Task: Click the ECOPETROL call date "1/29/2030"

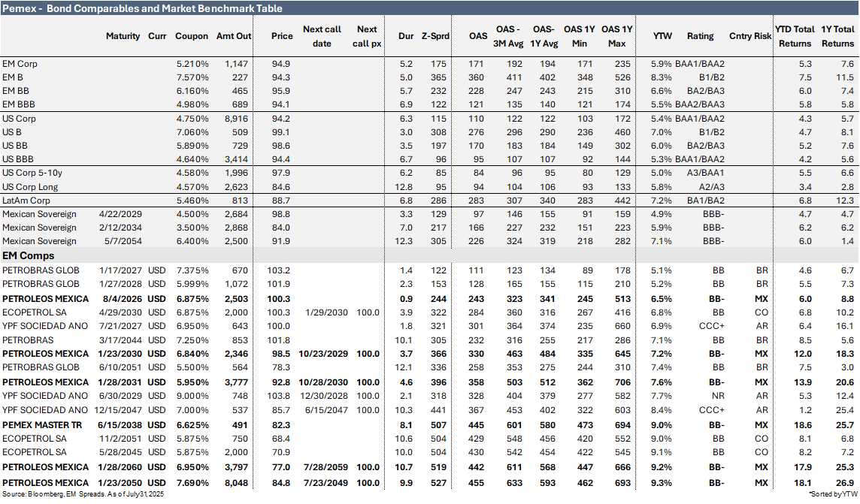Action: (x=326, y=312)
